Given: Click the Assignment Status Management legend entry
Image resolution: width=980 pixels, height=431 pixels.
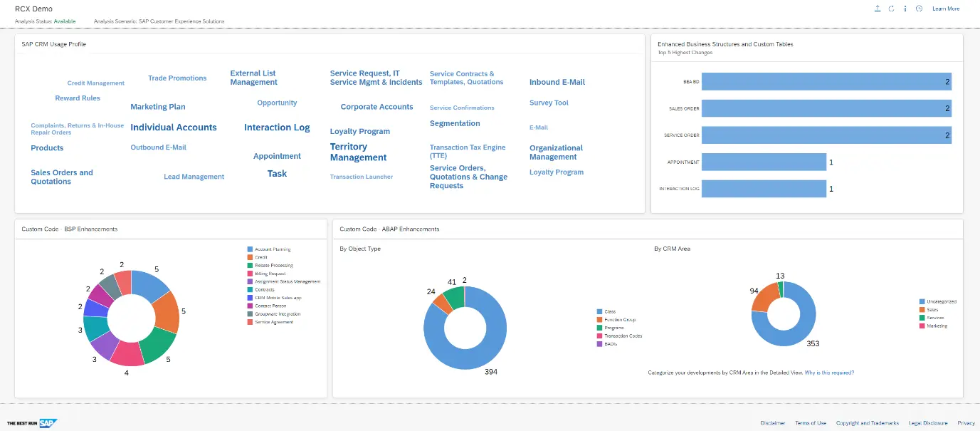Looking at the screenshot, I should [x=284, y=281].
